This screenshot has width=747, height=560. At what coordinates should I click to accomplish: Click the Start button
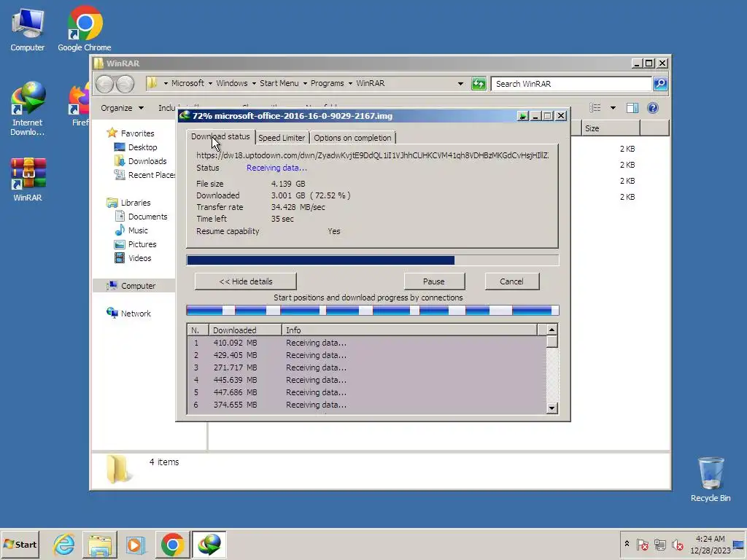point(20,544)
